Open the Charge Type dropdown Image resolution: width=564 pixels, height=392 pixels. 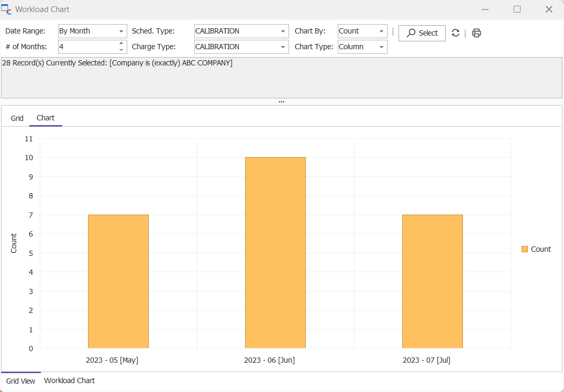[x=283, y=47]
